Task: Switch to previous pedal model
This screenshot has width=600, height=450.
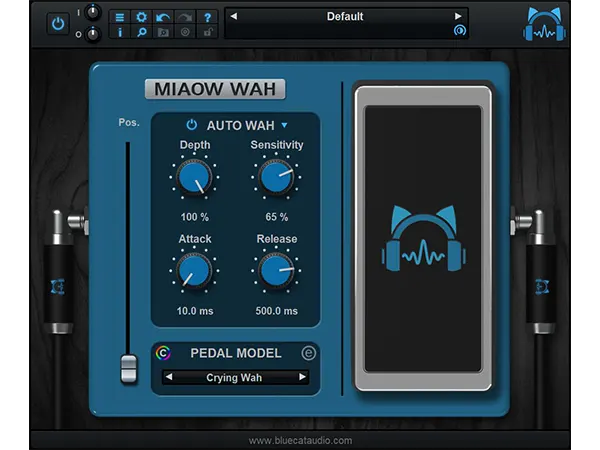Action: [169, 378]
